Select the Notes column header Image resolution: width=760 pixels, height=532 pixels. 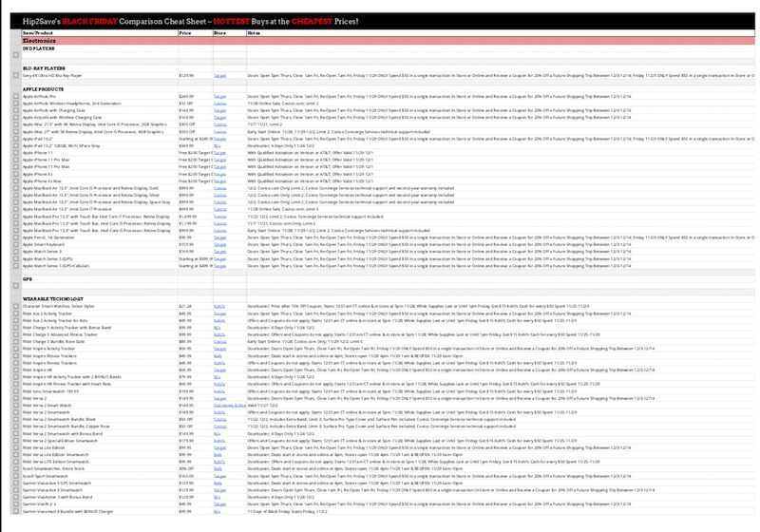[x=501, y=33]
